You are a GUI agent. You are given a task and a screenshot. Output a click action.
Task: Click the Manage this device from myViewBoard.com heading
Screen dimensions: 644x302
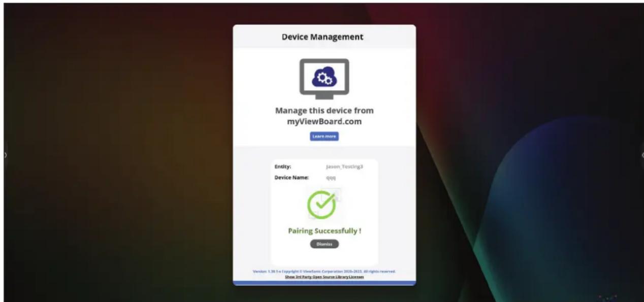(x=324, y=116)
